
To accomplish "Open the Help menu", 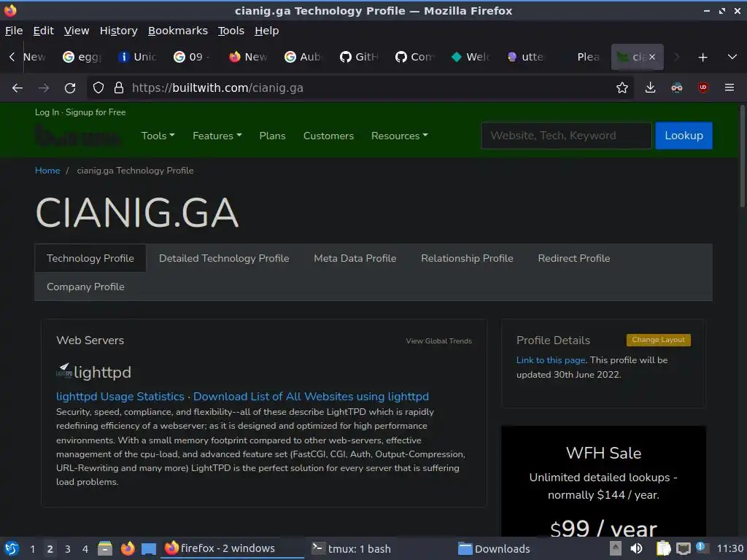I will [267, 31].
